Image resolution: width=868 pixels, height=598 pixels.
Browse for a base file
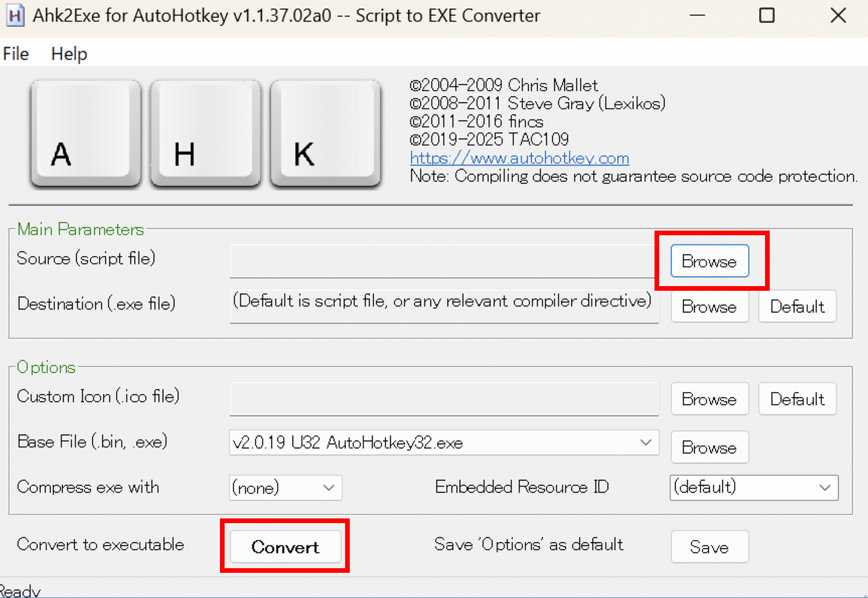pos(709,447)
